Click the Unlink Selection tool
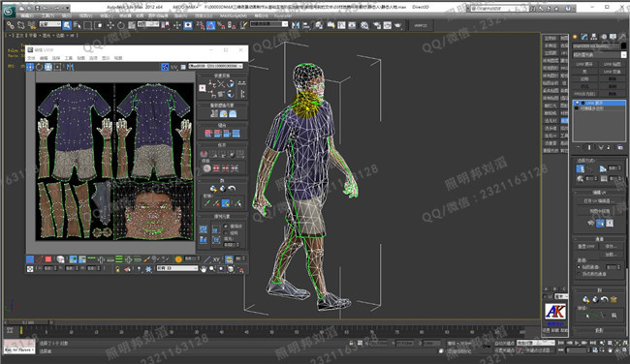The image size is (630, 364). pos(21,25)
